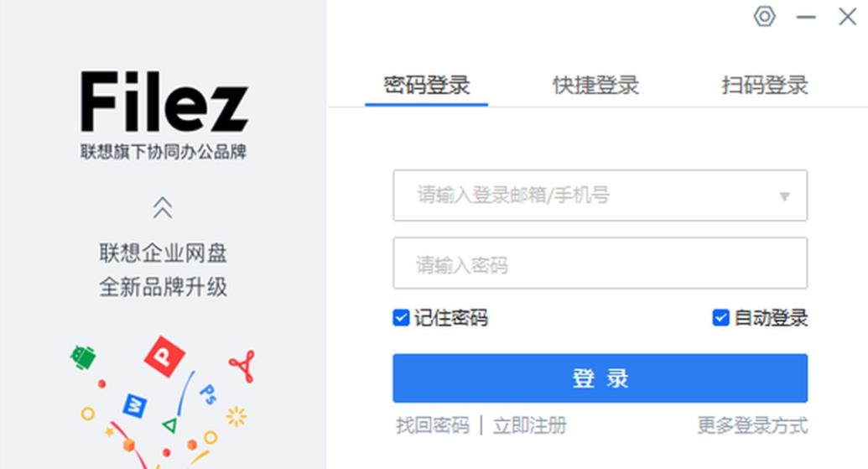Switch to the 快捷登录 tab
Viewport: 868px width, 469px height.
tap(595, 85)
